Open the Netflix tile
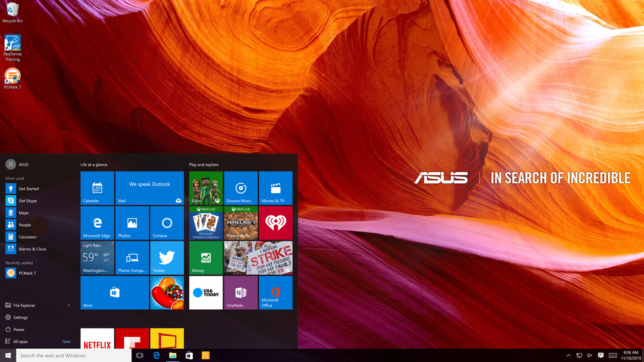 (x=97, y=338)
